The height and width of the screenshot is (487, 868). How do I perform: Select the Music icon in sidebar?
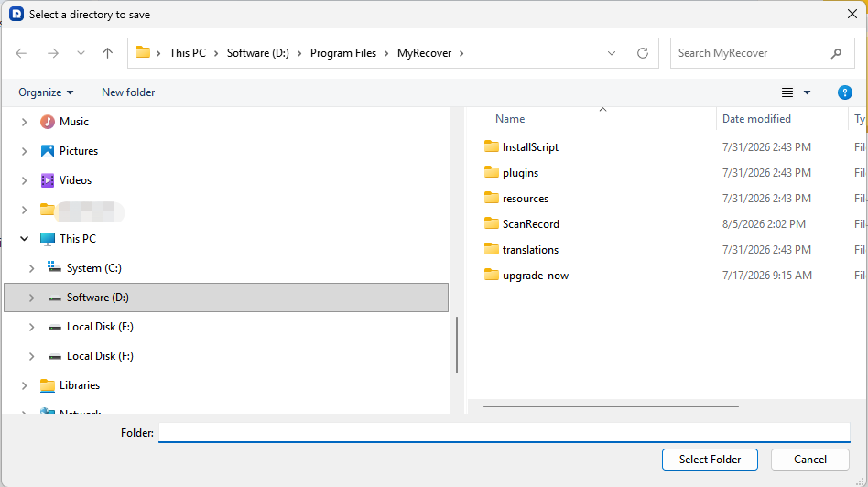[x=48, y=122]
